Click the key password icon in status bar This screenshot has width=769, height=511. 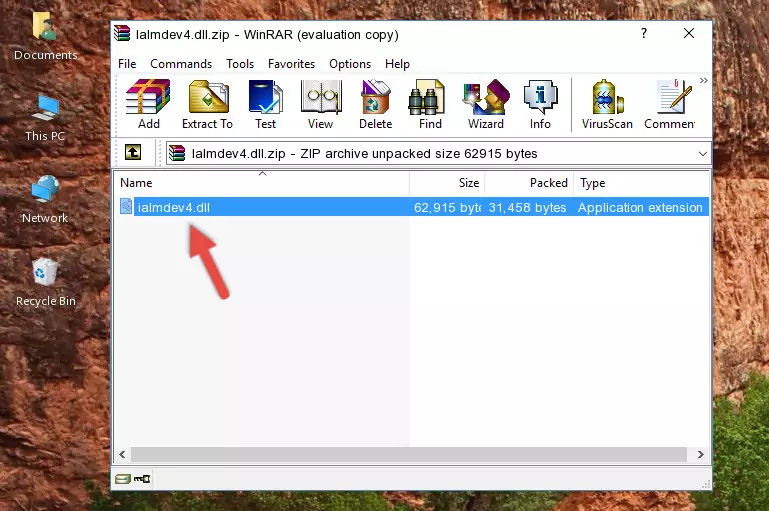(x=142, y=479)
